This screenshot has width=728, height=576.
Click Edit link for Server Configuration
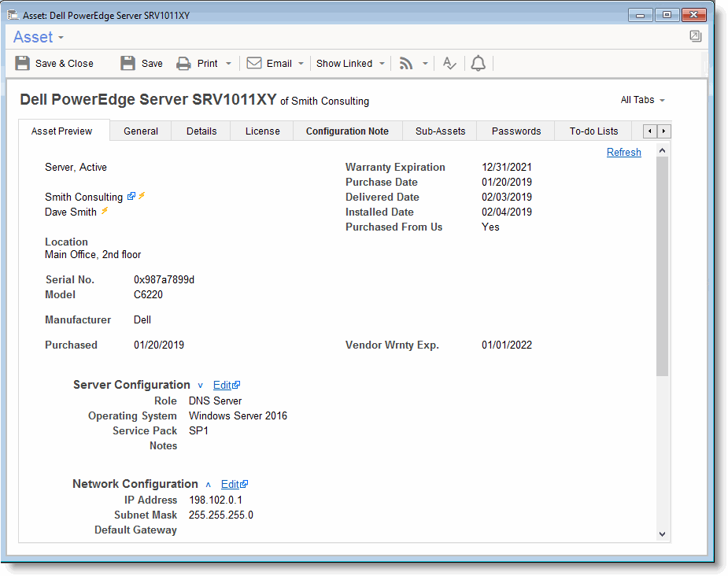[223, 386]
